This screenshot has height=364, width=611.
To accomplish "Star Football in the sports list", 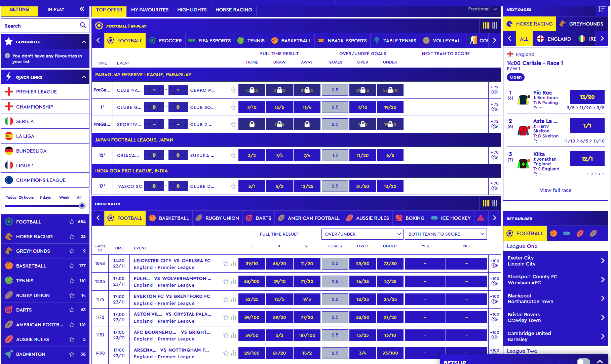I will pyautogui.click(x=72, y=222).
